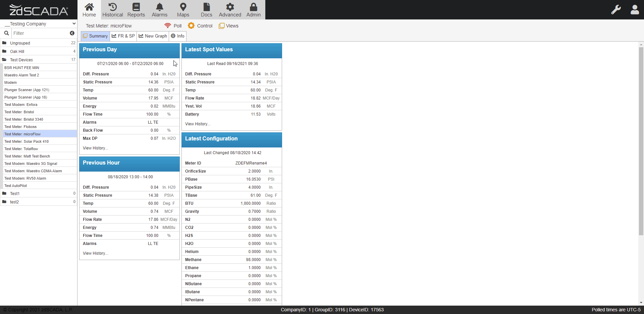Open the Alarms bell icon
This screenshot has width=644, height=314.
(x=160, y=10)
